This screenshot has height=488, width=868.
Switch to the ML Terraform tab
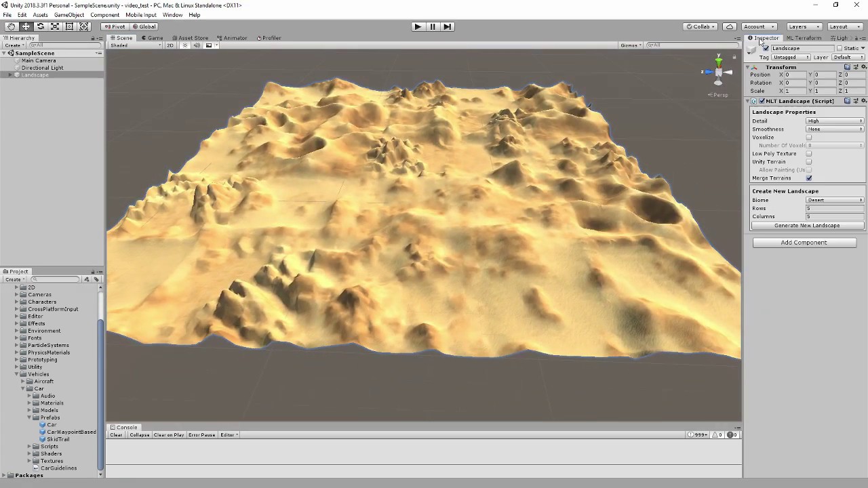804,38
